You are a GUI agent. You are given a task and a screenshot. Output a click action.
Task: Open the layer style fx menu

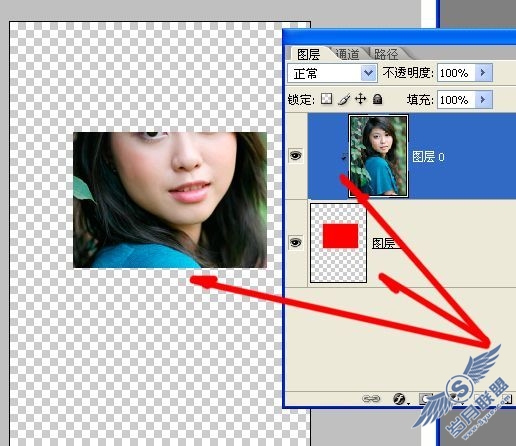pyautogui.click(x=400, y=399)
